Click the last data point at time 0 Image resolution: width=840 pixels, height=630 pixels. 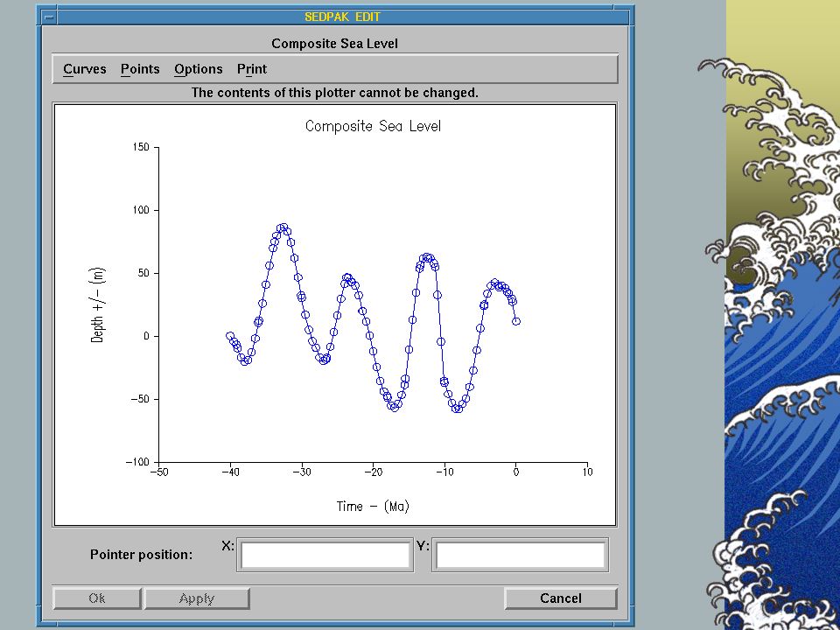click(516, 321)
